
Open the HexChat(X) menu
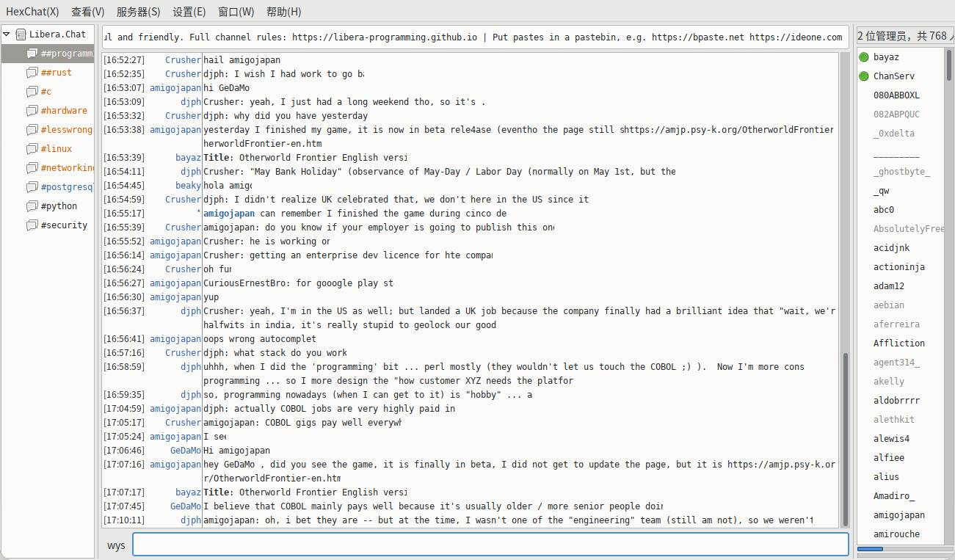(x=32, y=12)
